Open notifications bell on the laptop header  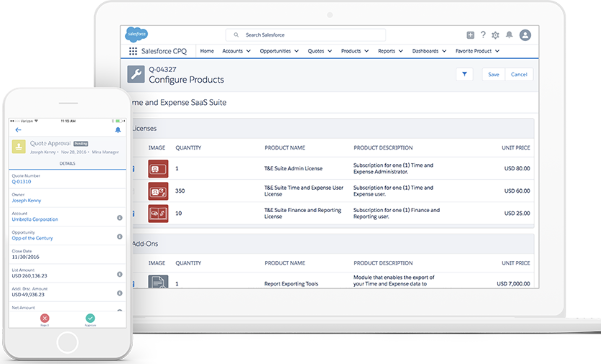pyautogui.click(x=509, y=35)
